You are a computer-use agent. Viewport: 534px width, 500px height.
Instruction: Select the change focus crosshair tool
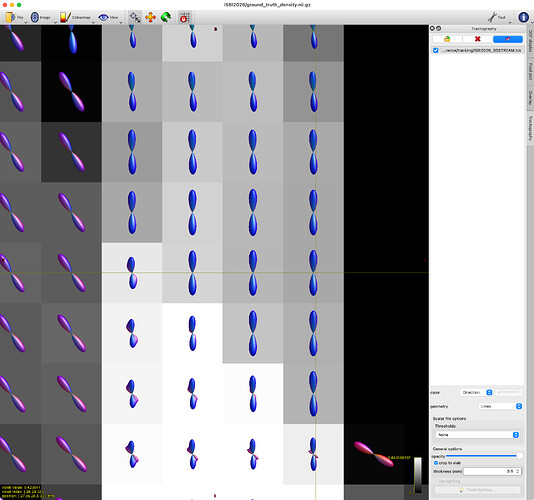(135, 17)
